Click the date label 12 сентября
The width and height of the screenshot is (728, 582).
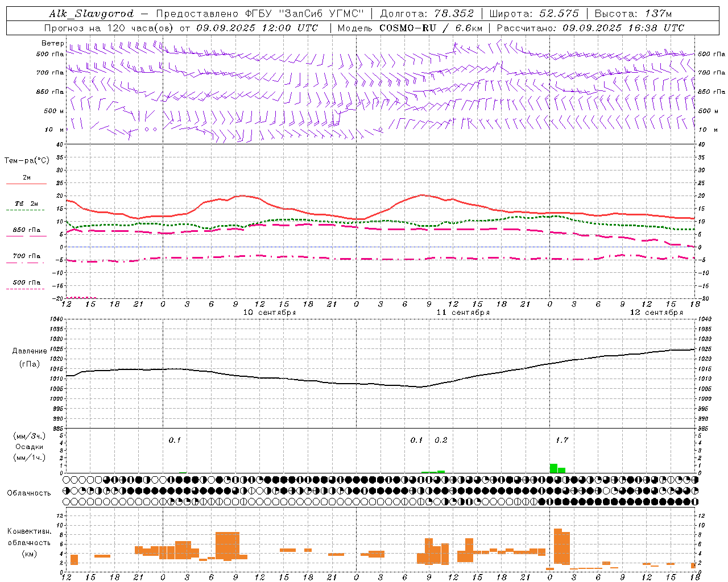(x=656, y=313)
